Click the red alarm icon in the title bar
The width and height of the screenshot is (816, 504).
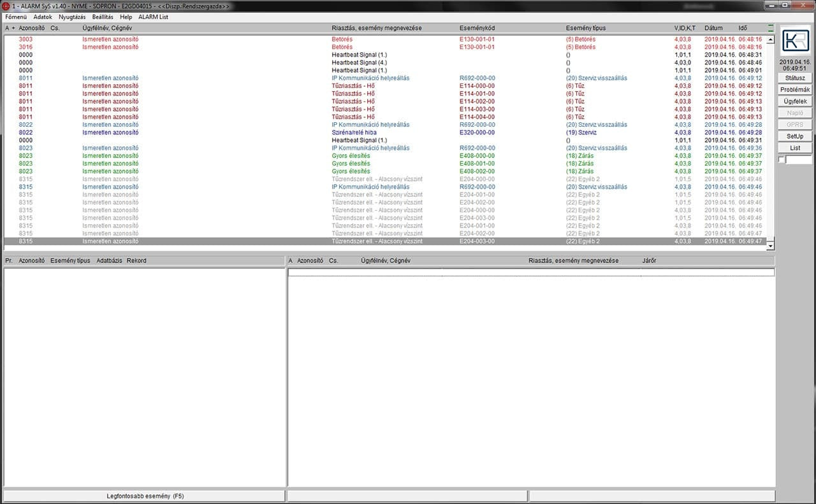[x=5, y=5]
